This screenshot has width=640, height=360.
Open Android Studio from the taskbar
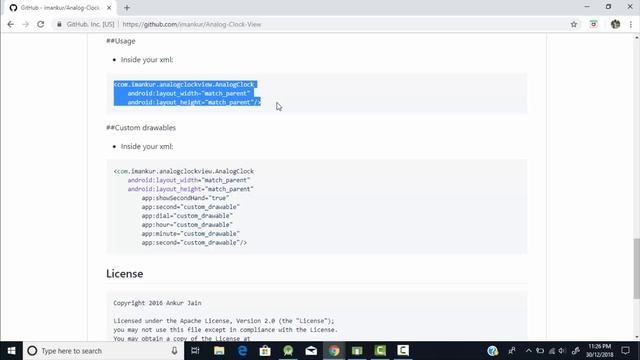click(288, 351)
